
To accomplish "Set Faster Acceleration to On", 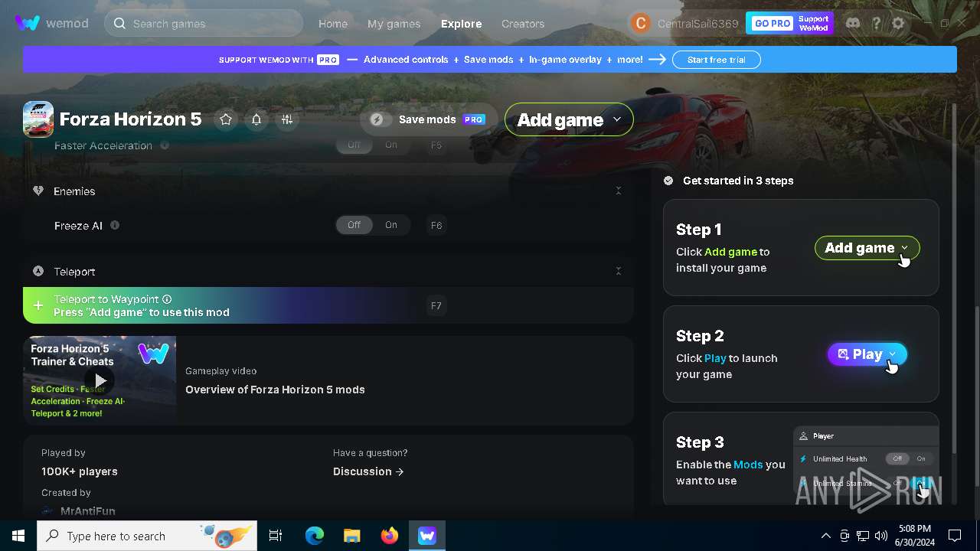I will [391, 145].
